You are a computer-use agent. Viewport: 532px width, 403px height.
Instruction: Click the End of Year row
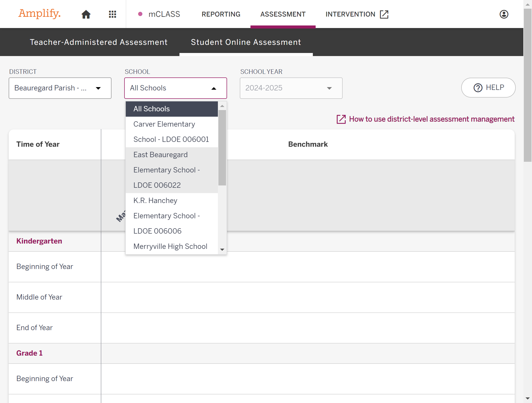coord(262,328)
